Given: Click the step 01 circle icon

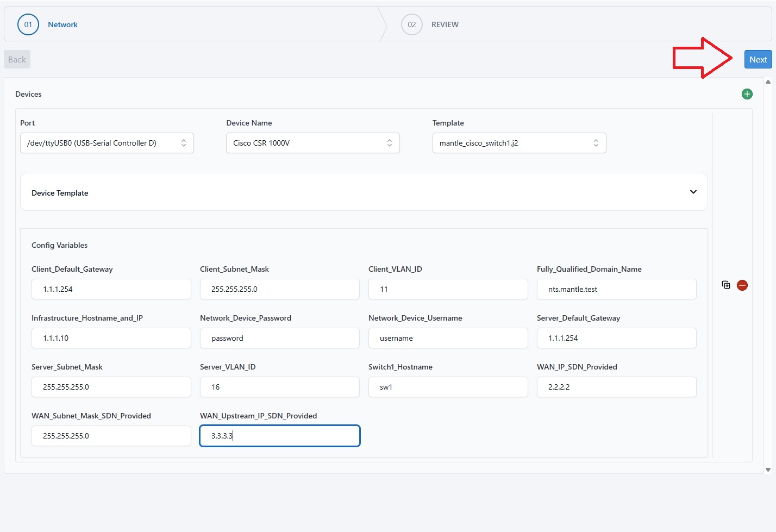Looking at the screenshot, I should tap(28, 24).
